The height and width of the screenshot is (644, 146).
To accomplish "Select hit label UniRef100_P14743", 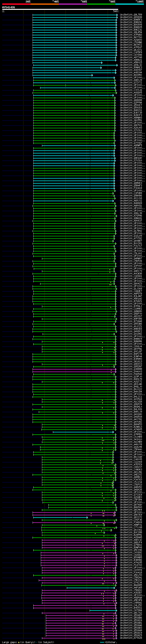I will (131, 565).
